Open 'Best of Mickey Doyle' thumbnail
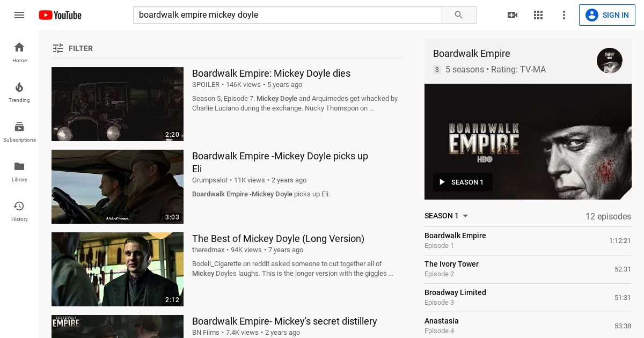This screenshot has height=338, width=644. [118, 269]
